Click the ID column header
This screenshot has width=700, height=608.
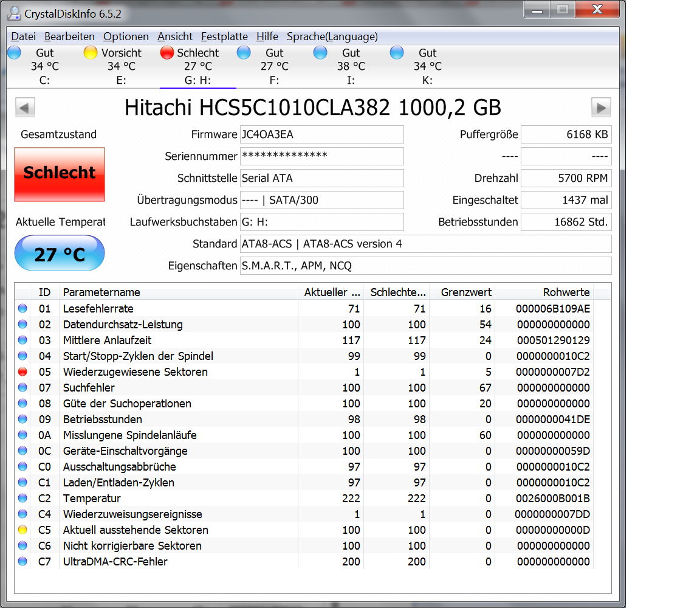pos(44,292)
